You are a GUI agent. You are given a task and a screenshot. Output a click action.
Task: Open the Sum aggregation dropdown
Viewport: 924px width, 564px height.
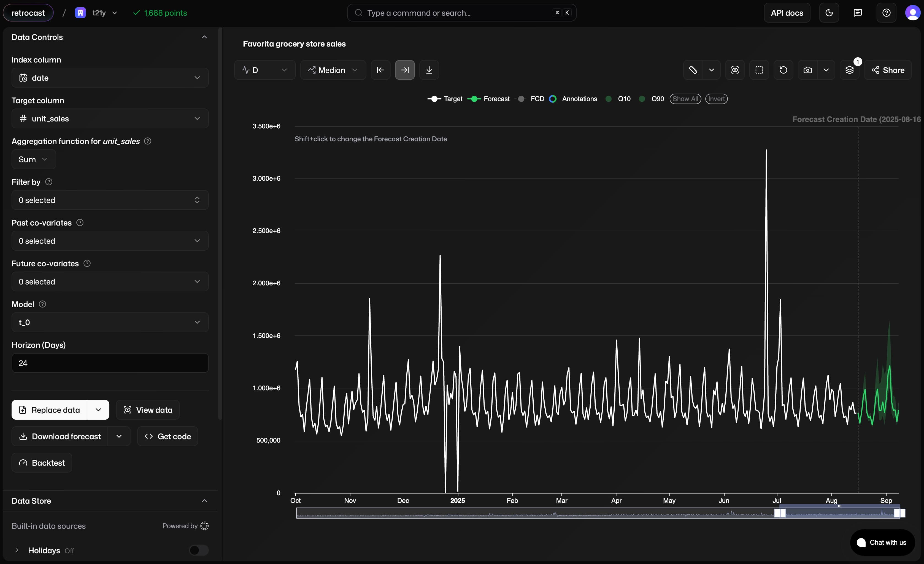34,160
